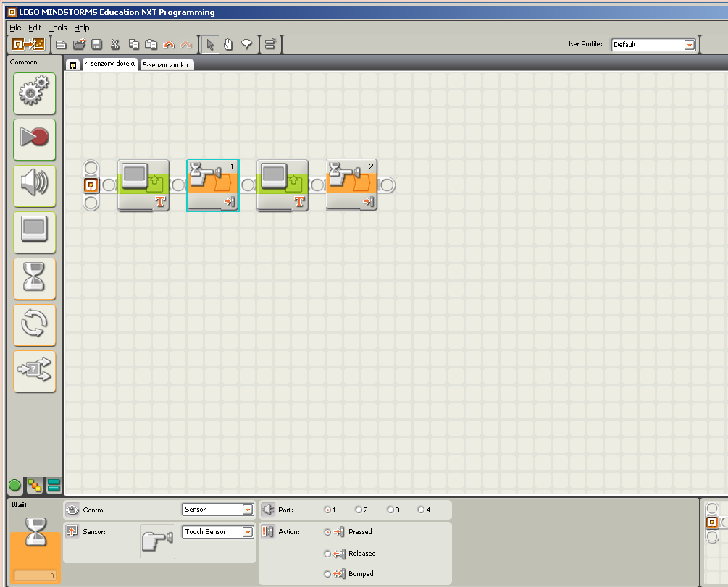Pick the Display block in palette
728x587 pixels.
(34, 232)
